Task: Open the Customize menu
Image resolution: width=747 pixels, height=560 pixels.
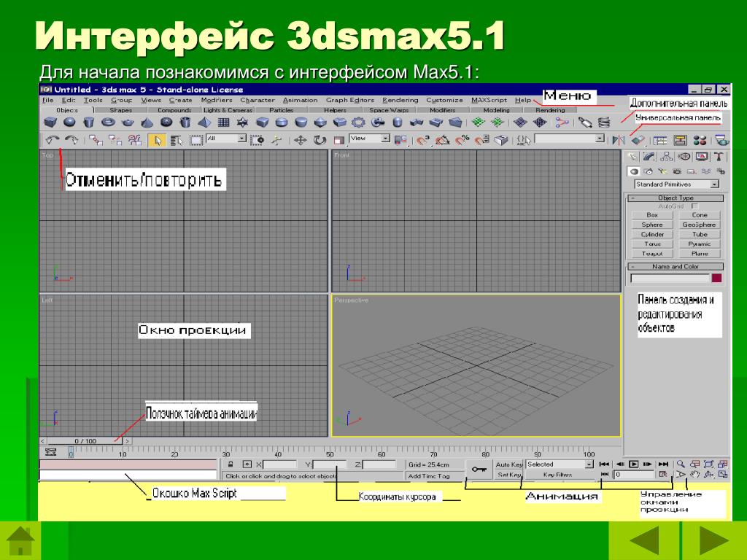Action: tap(444, 100)
